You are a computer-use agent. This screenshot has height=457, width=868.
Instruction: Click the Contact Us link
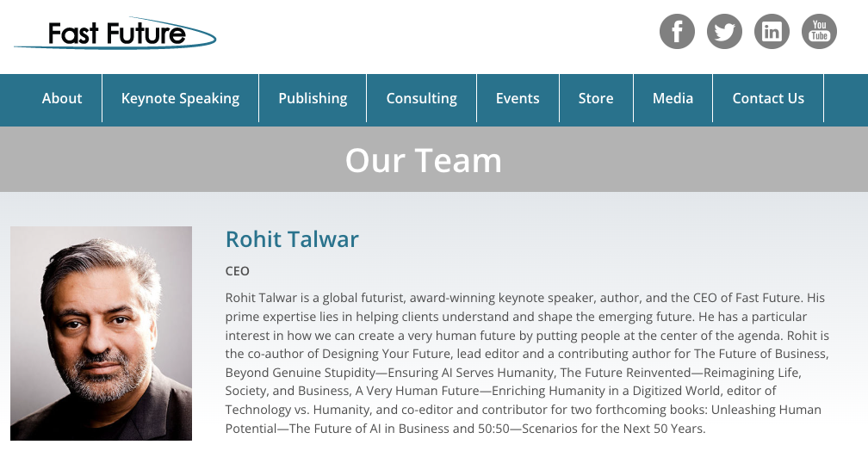point(768,98)
